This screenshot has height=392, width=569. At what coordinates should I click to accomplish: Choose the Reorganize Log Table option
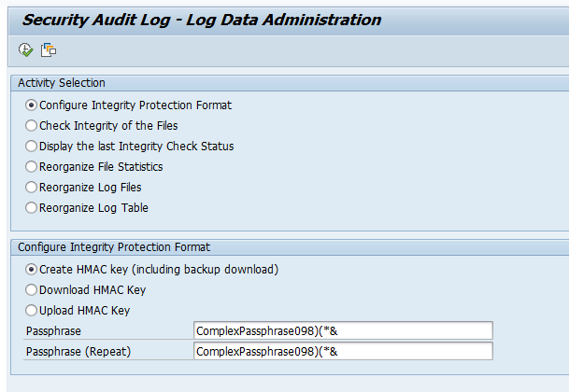pos(32,208)
